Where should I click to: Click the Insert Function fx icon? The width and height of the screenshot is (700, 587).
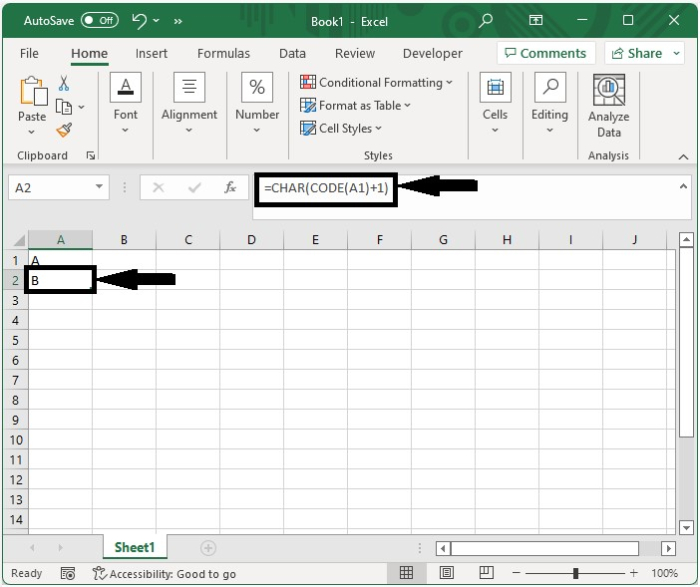(230, 187)
